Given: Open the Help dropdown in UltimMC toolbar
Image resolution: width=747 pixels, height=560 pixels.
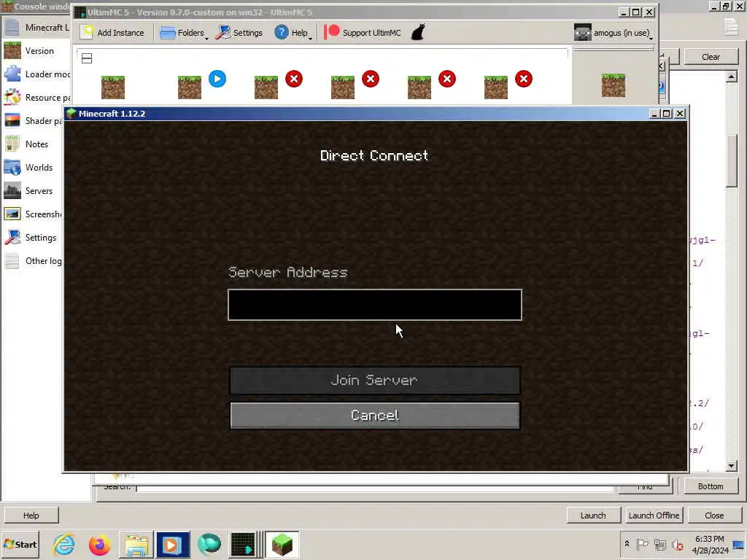Looking at the screenshot, I should click(x=293, y=32).
